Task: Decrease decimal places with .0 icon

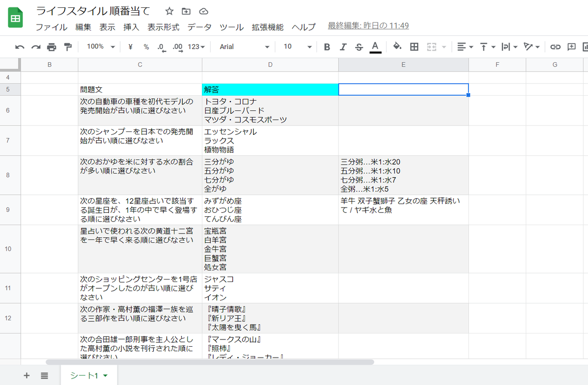Action: click(x=161, y=47)
